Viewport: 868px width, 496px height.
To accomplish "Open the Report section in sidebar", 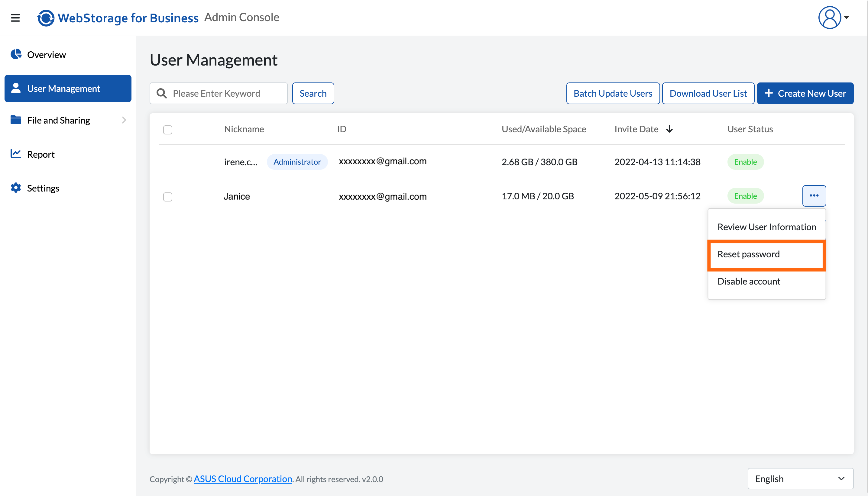I will pyautogui.click(x=68, y=154).
